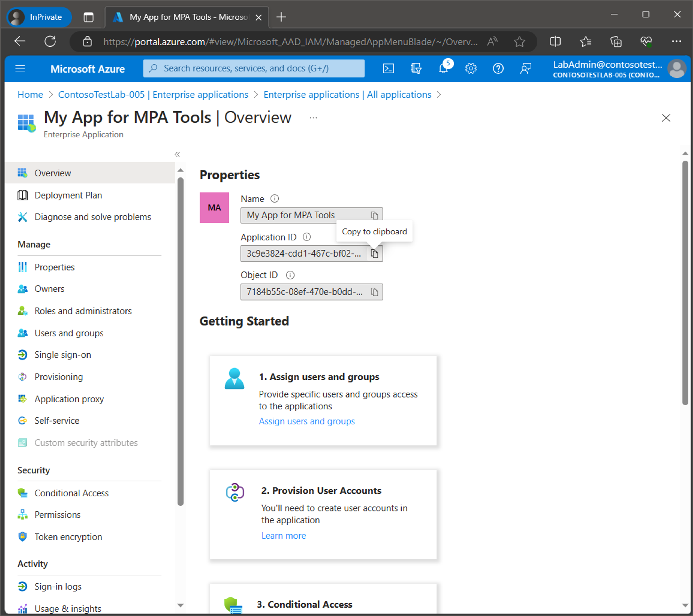Launch Cloud Shell from the top bar

pyautogui.click(x=388, y=69)
